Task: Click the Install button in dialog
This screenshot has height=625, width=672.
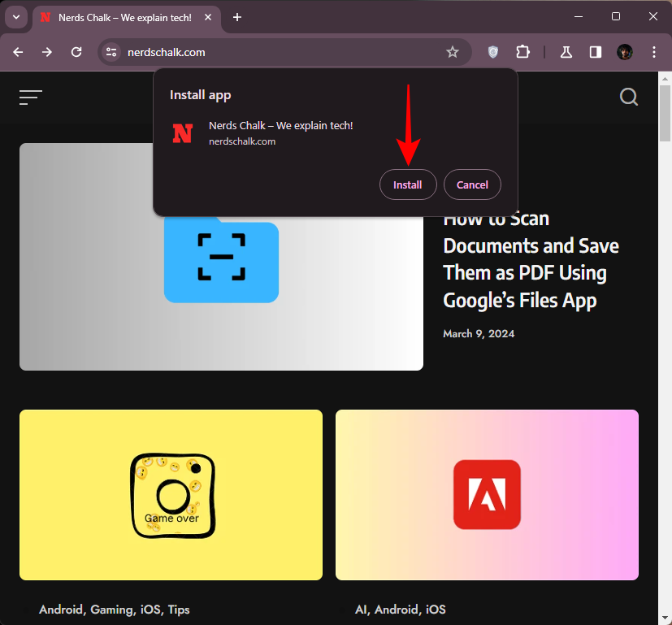Action: click(x=407, y=184)
